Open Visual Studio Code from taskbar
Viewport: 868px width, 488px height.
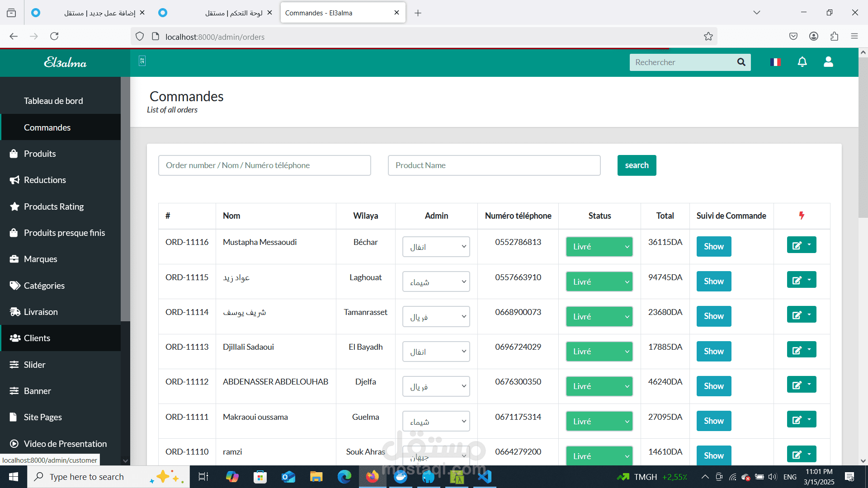pyautogui.click(x=485, y=477)
